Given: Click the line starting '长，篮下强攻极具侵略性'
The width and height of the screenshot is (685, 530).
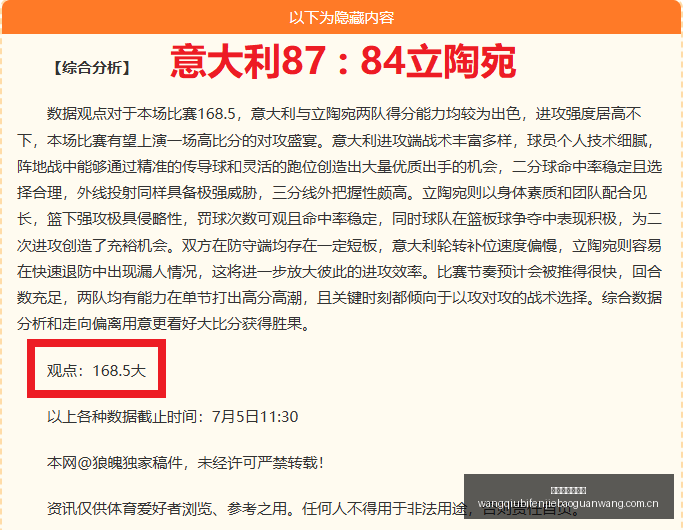Looking at the screenshot, I should [x=339, y=219].
